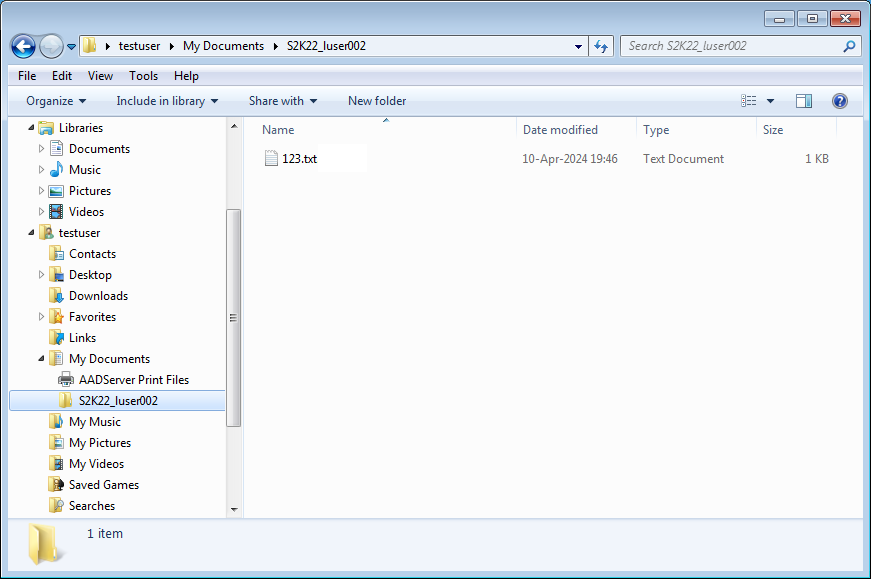The width and height of the screenshot is (871, 579).
Task: Click the refresh icon beside address bar
Action: coord(601,46)
